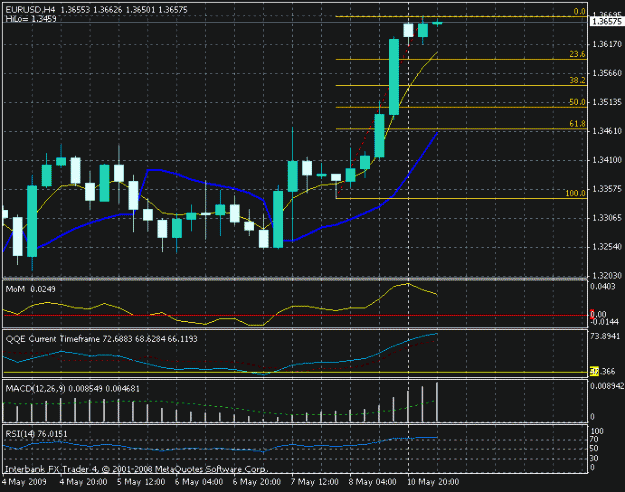Click MoM scale value 0.0403

pyautogui.click(x=603, y=287)
